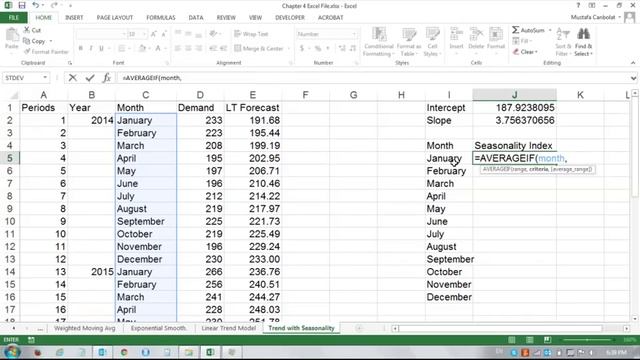
Task: Click the Undo arrow icon
Action: point(36,6)
